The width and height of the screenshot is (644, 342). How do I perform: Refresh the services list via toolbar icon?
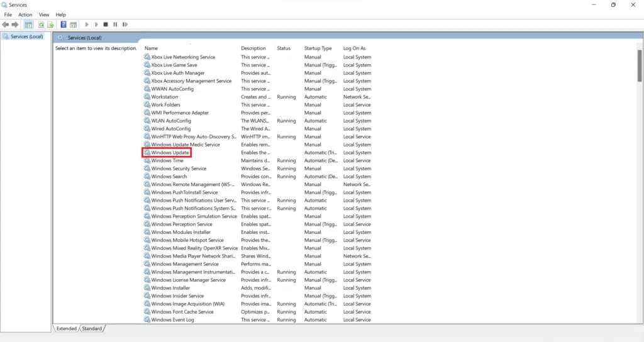(x=41, y=25)
